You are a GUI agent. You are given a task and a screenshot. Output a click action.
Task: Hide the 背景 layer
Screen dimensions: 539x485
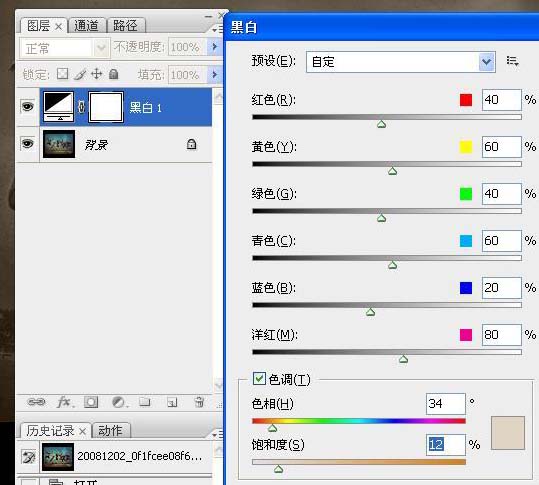pos(28,143)
